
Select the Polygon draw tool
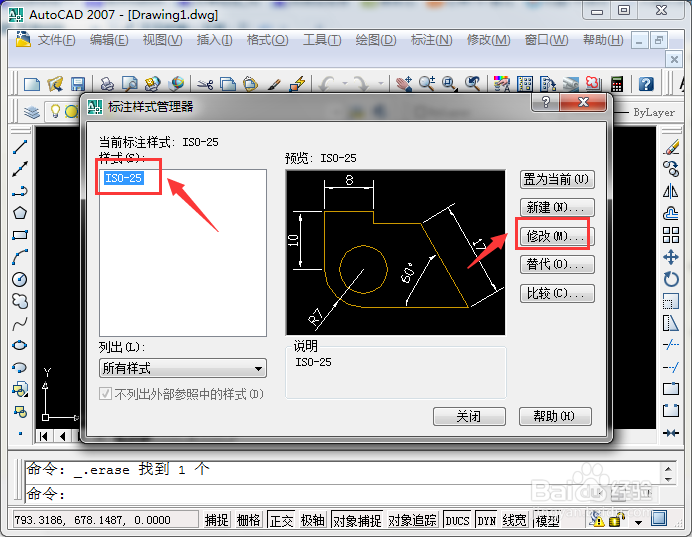pos(20,213)
